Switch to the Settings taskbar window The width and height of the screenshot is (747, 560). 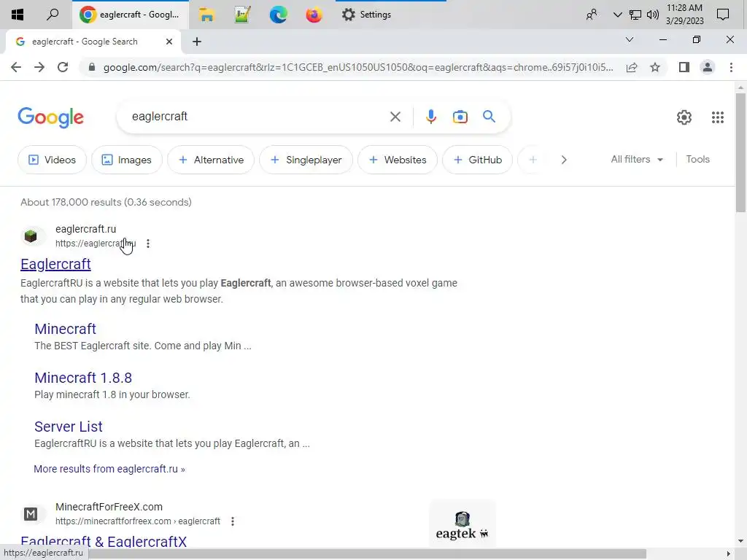coord(366,15)
